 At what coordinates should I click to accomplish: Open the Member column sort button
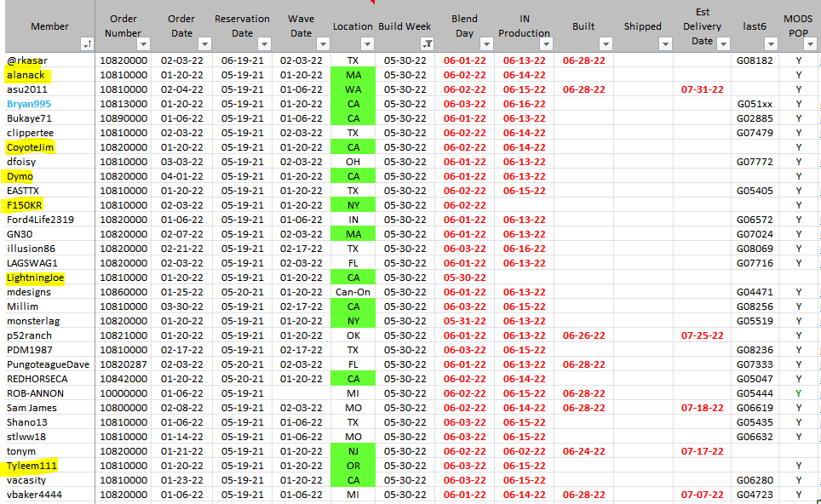87,44
